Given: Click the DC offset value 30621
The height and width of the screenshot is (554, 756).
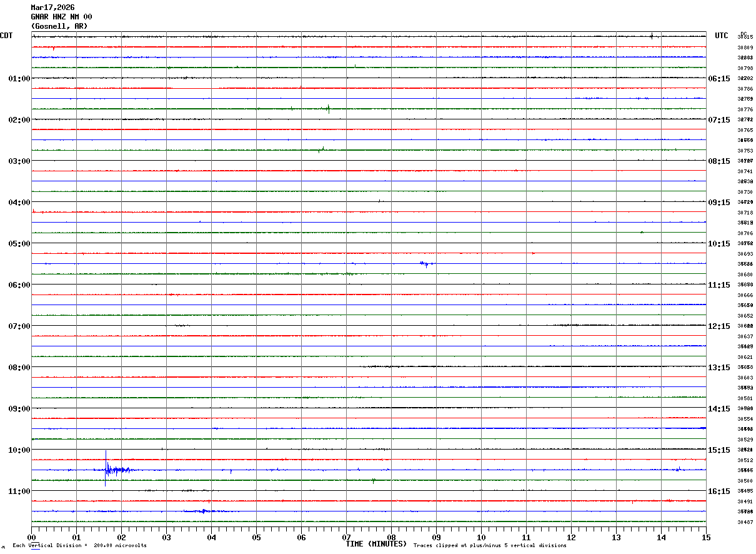Looking at the screenshot, I should click(x=745, y=357).
